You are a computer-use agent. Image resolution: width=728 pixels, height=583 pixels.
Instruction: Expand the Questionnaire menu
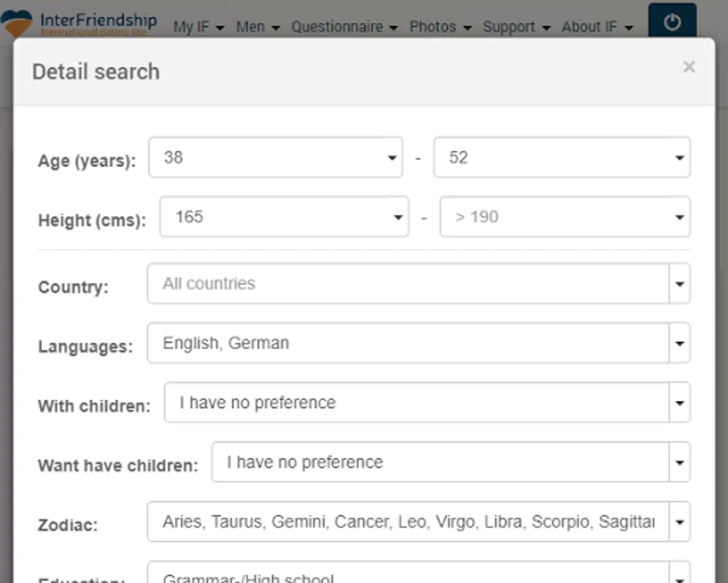345,27
